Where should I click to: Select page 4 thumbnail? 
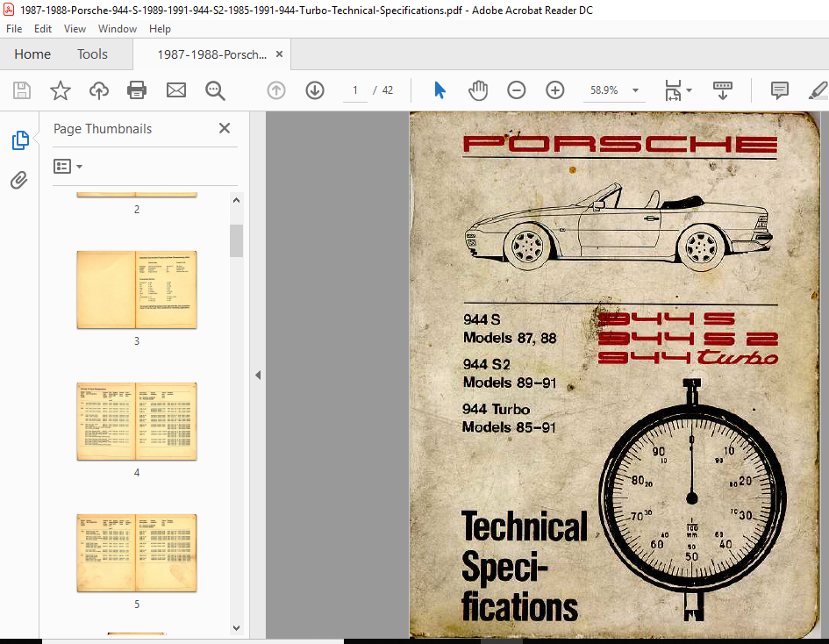tap(137, 421)
